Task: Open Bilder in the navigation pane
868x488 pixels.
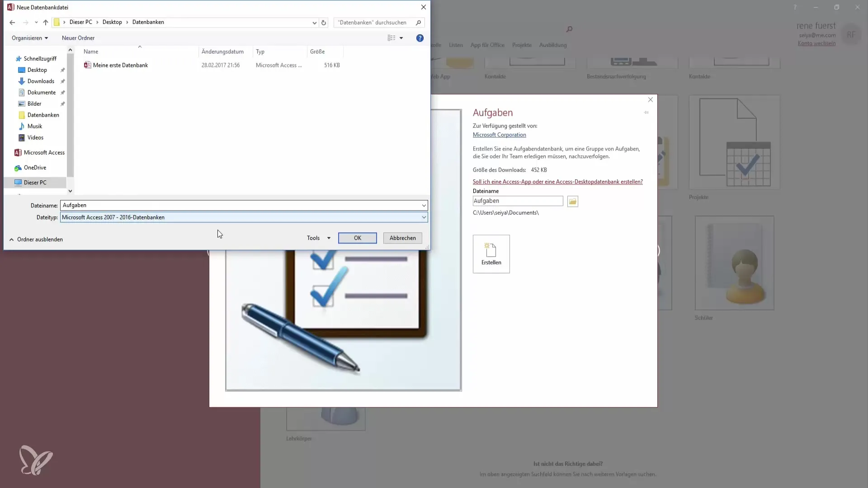Action: [x=34, y=104]
